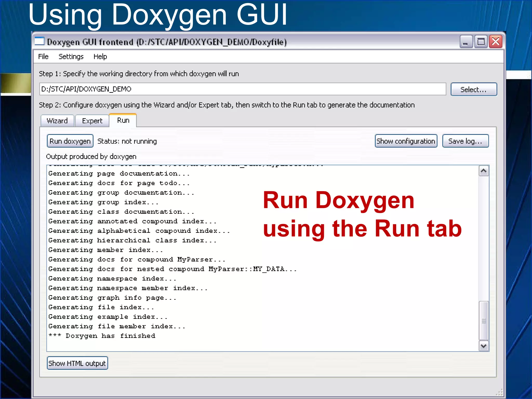Click the output log scroll down arrow
532x399 pixels.
483,346
